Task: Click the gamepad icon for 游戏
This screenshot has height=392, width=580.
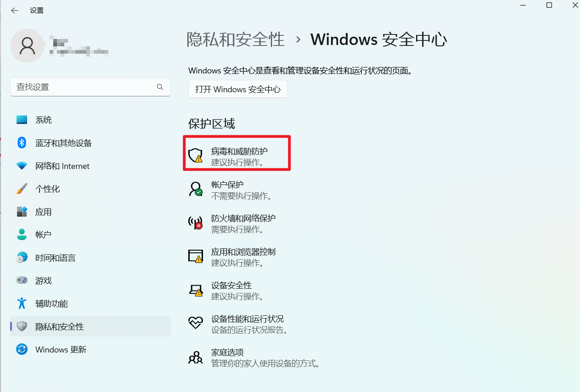Action: [22, 280]
